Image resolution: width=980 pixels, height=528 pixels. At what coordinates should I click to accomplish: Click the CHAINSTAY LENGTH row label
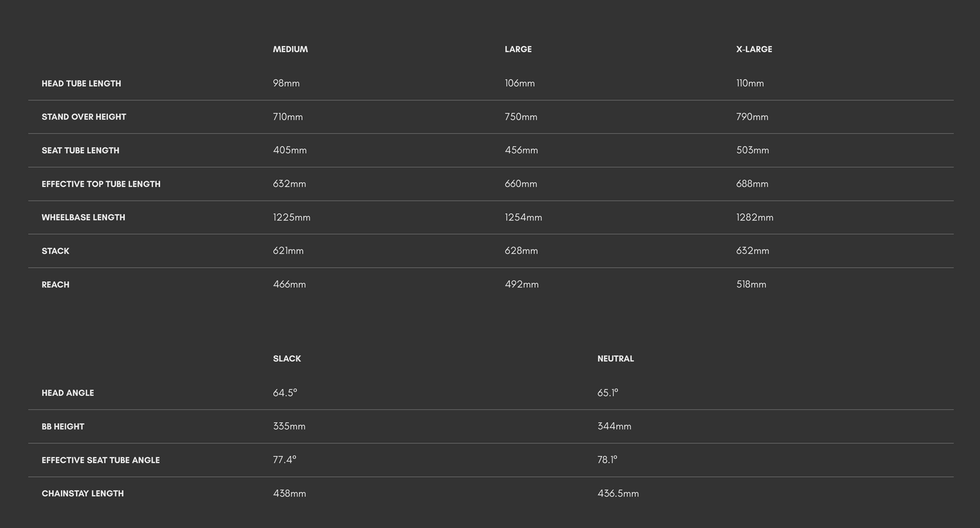[83, 494]
